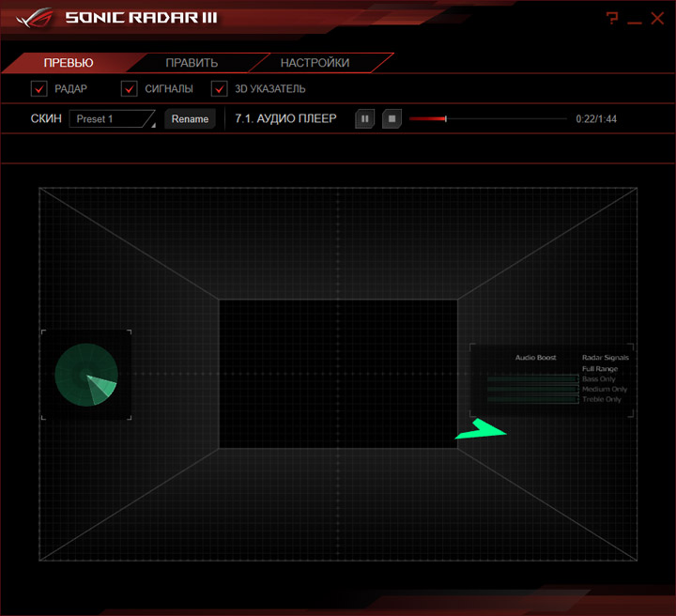The width and height of the screenshot is (676, 616).
Task: Select Medium Only radar signal option
Action: pos(605,389)
